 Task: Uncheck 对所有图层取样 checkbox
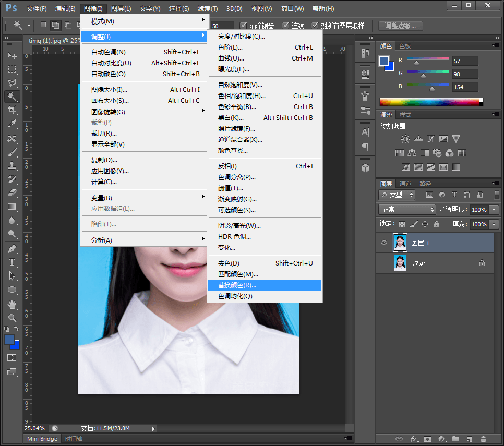pyautogui.click(x=315, y=25)
